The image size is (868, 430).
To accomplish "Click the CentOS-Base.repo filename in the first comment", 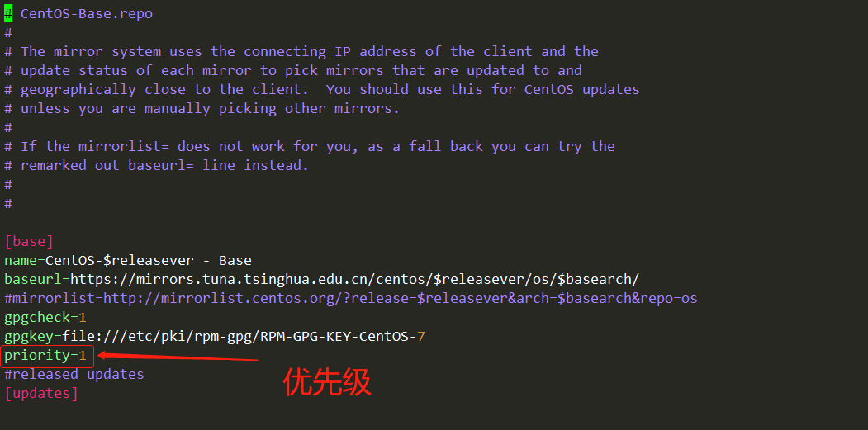I will (x=87, y=14).
